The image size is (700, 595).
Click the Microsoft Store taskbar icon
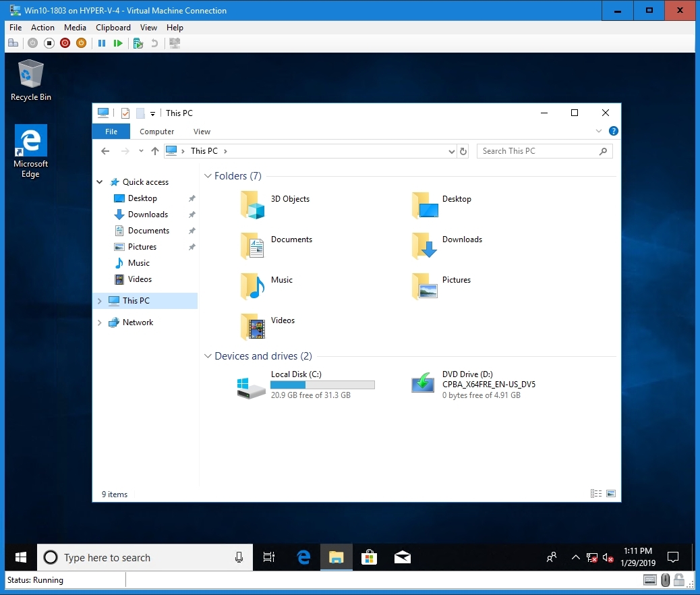pyautogui.click(x=370, y=557)
